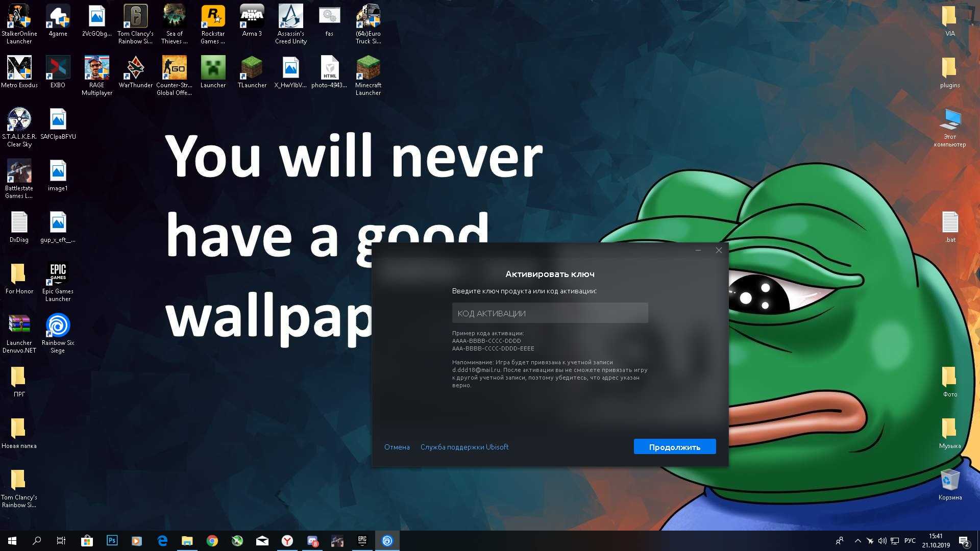Open Epic Games Launcher desktop icon
Image resolution: width=980 pixels, height=551 pixels.
tap(58, 282)
